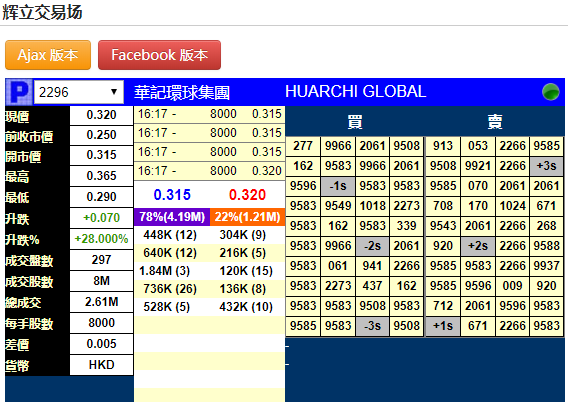Click the Ajax 版本 button
Viewport: 568px width, 405px height.
tap(48, 55)
